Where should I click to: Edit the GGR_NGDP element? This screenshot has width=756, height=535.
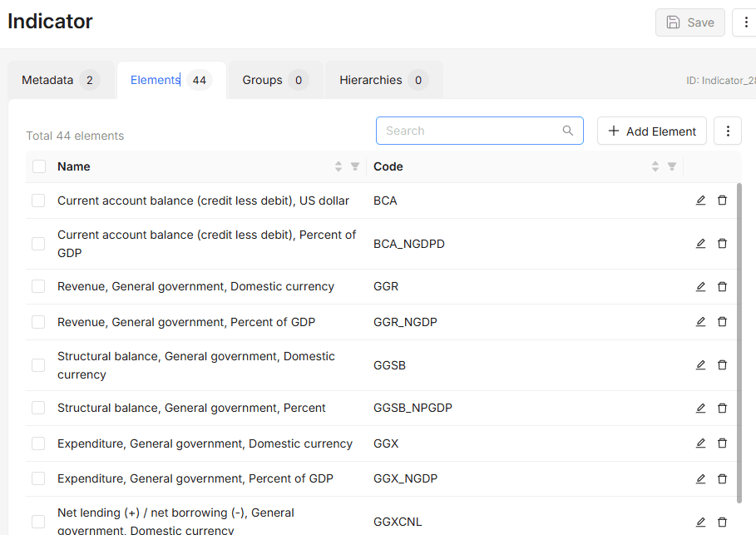[700, 322]
